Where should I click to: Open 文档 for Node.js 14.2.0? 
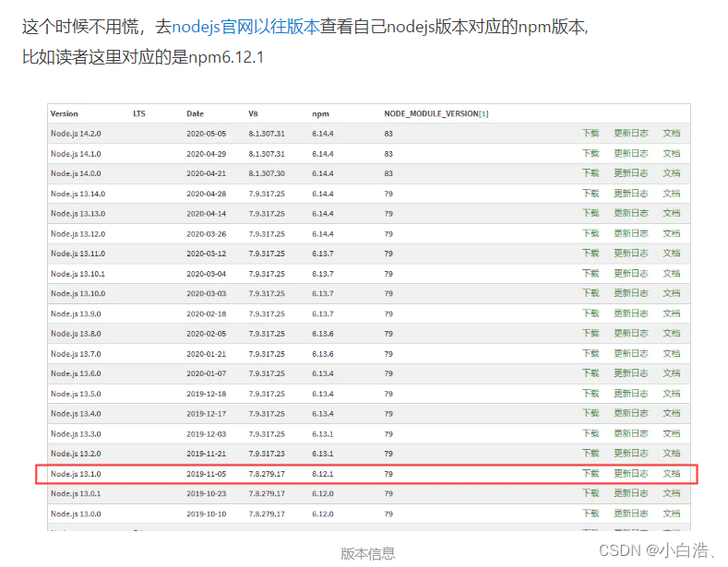pos(672,133)
